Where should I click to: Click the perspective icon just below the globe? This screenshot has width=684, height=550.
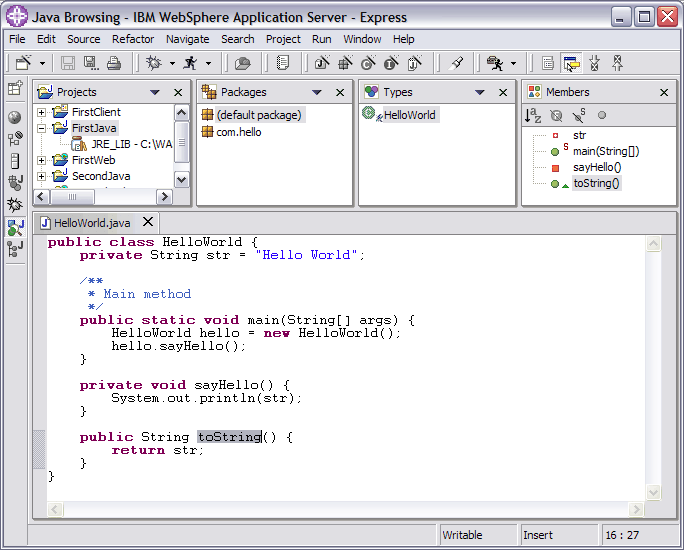(15, 139)
